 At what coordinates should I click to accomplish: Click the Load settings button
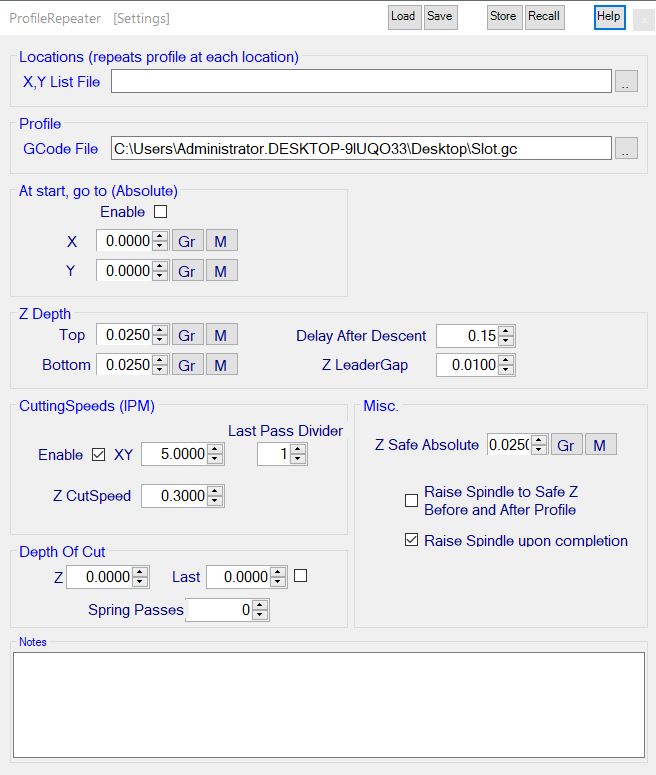pos(403,16)
